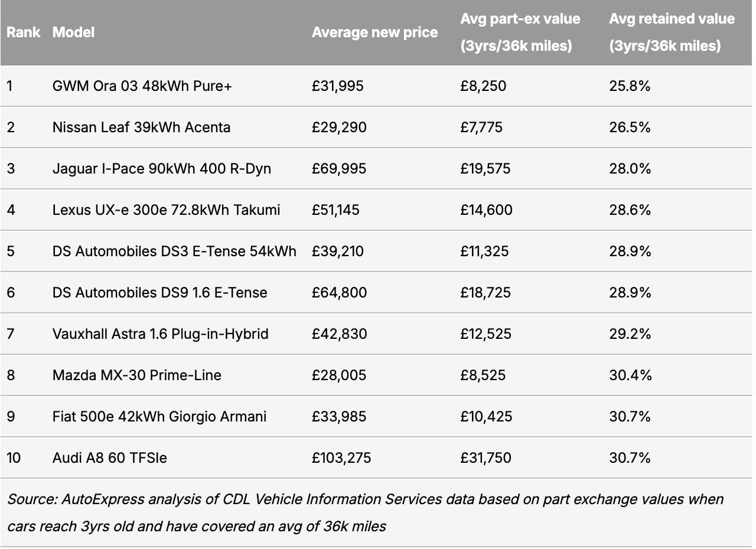Image resolution: width=756 pixels, height=549 pixels.
Task: Click the Average new price header
Action: [374, 32]
